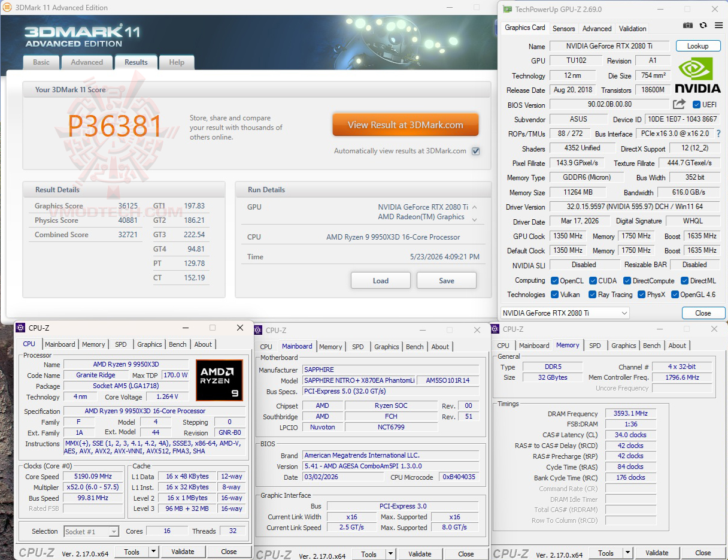Click the mainboard Model field SAPPHIRE NITRO+
Screen dimensions: 728x560
point(359,380)
